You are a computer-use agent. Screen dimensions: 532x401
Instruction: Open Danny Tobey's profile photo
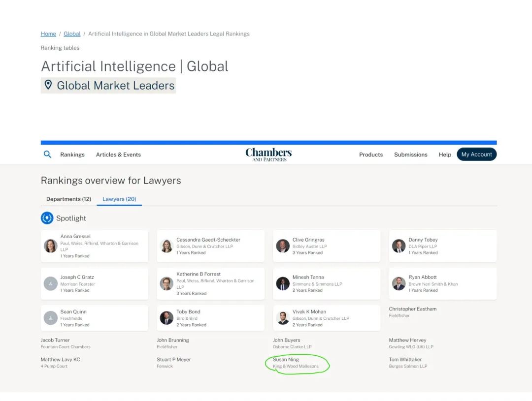399,246
